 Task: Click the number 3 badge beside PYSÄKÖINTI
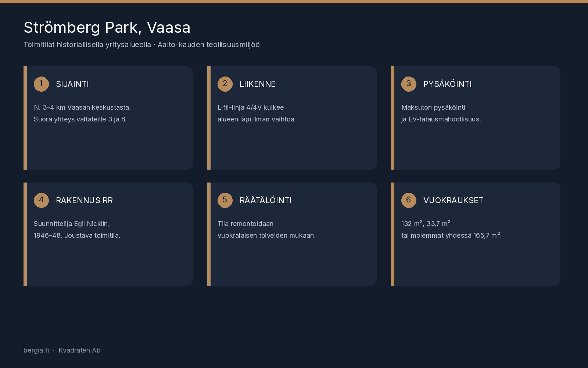click(409, 84)
